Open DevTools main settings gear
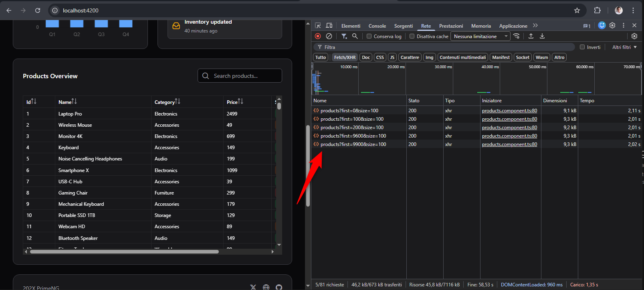Image resolution: width=644 pixels, height=290 pixels. 612,25
